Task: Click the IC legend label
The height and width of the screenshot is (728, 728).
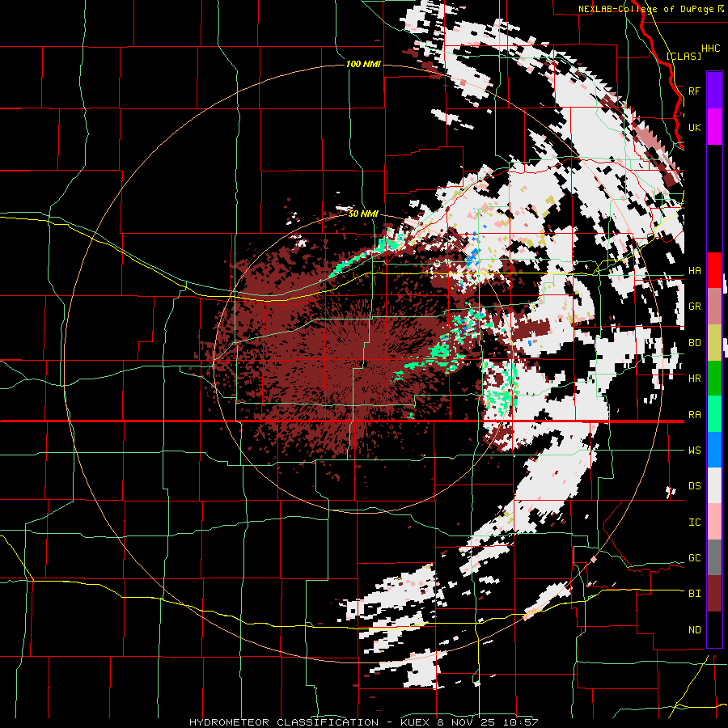Action: pos(695,523)
